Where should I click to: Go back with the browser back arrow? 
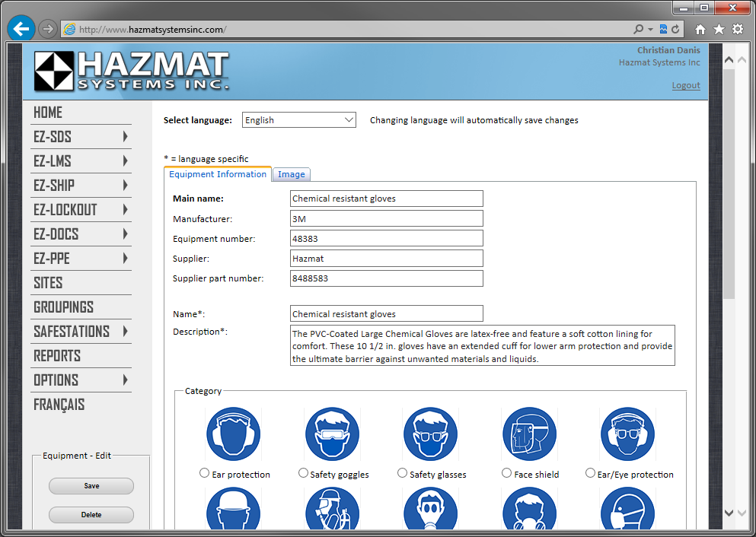tap(21, 29)
